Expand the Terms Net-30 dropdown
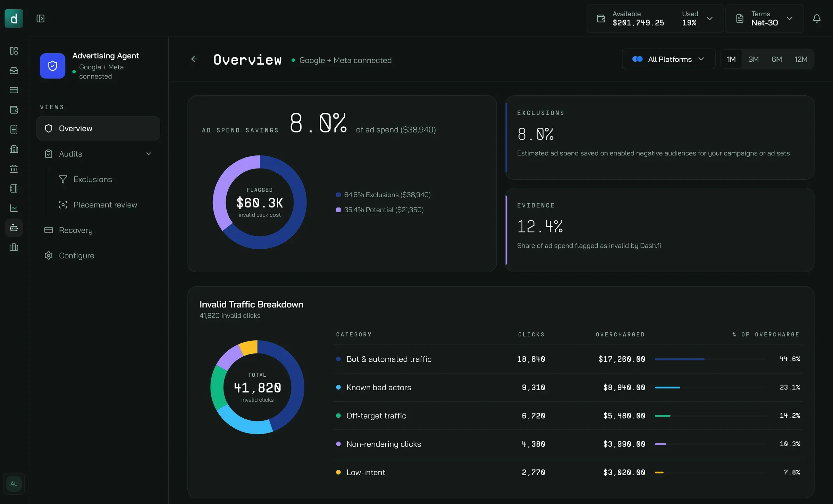The image size is (833, 504). (765, 18)
